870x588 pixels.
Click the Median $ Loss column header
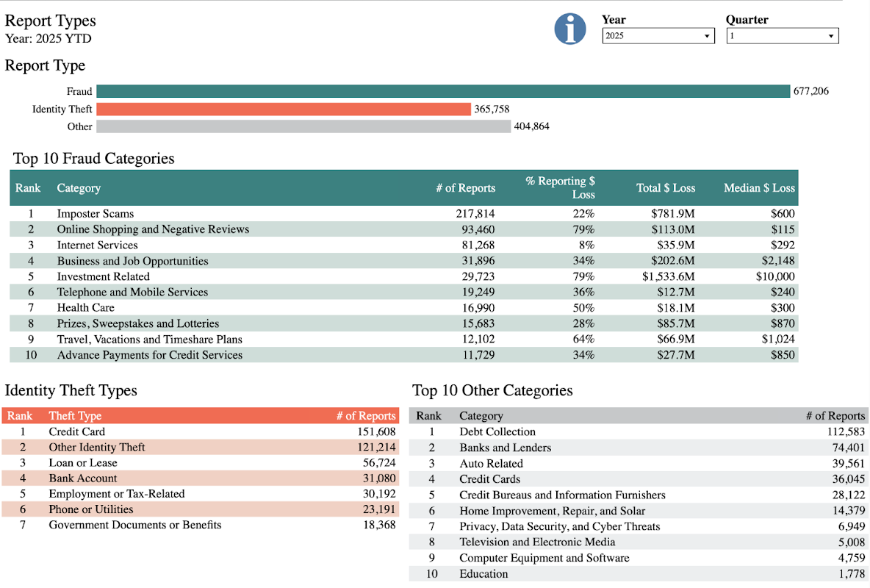[759, 188]
